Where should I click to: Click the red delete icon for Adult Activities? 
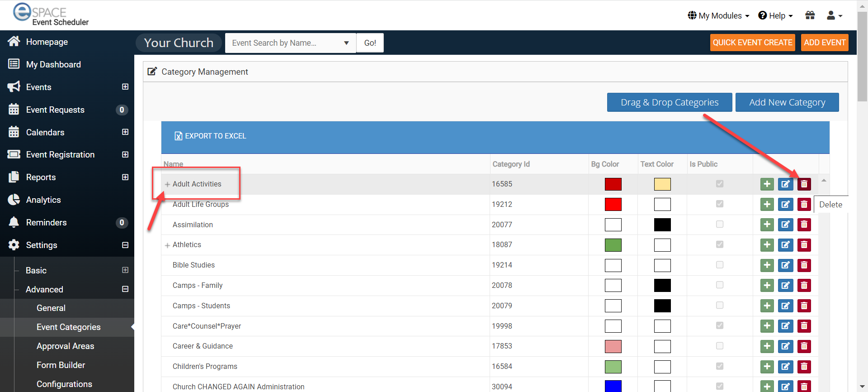pyautogui.click(x=804, y=184)
